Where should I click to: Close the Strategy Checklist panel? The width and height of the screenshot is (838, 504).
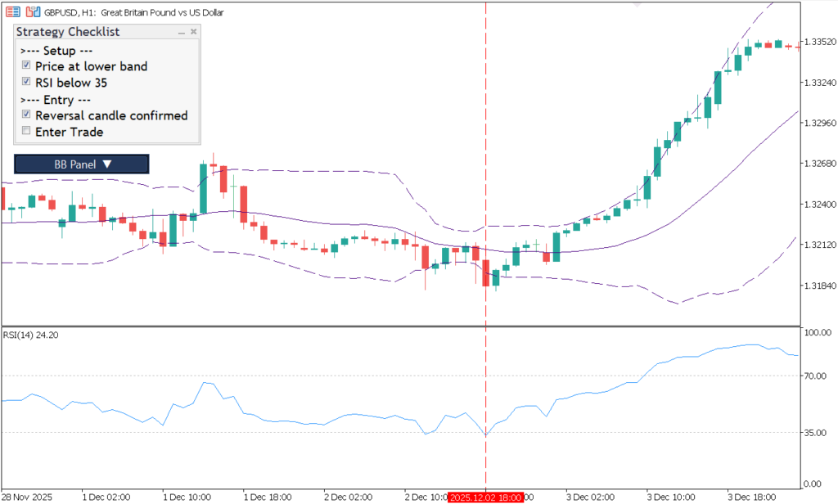(193, 31)
